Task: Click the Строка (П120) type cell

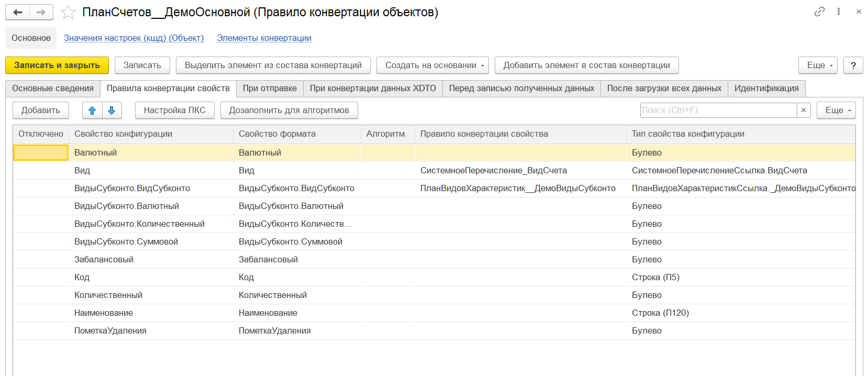Action: (741, 313)
